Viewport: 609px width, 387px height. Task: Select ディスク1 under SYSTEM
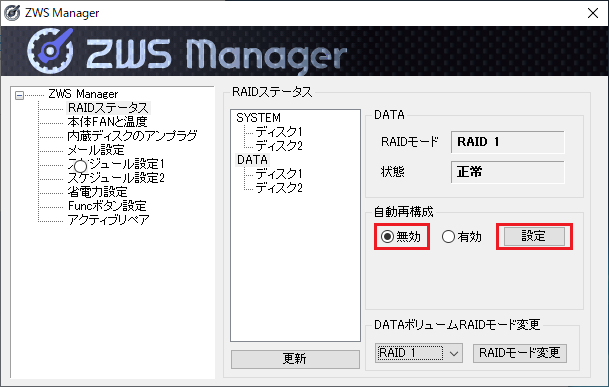(x=278, y=132)
